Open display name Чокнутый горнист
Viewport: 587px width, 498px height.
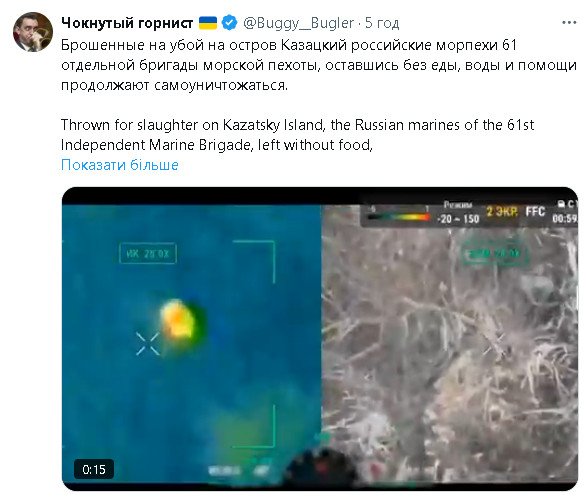pos(127,23)
